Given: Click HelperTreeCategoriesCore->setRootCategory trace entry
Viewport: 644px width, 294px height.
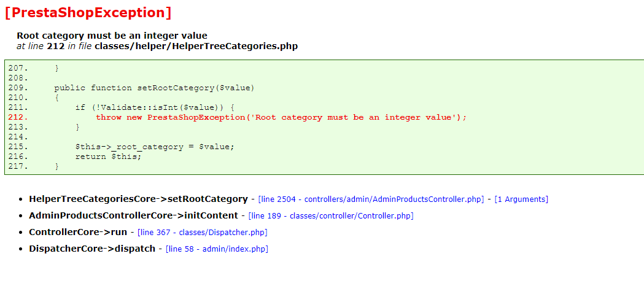Looking at the screenshot, I should click(x=138, y=199).
